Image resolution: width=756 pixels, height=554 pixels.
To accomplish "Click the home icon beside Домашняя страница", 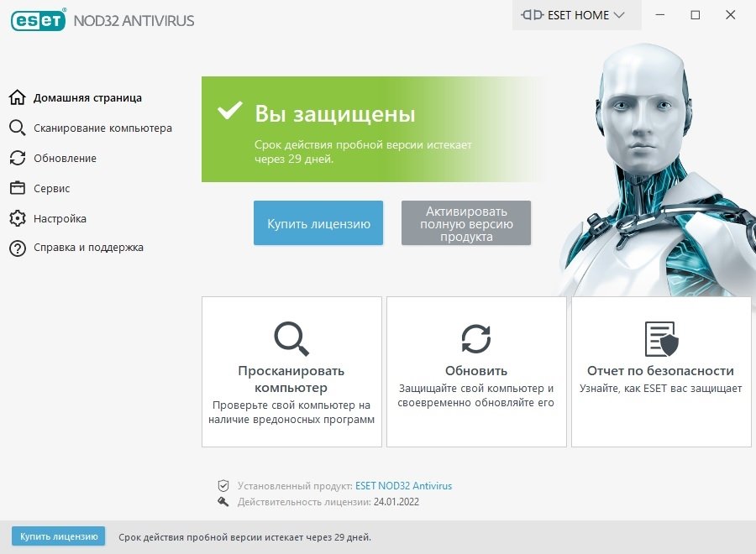I will tap(18, 97).
